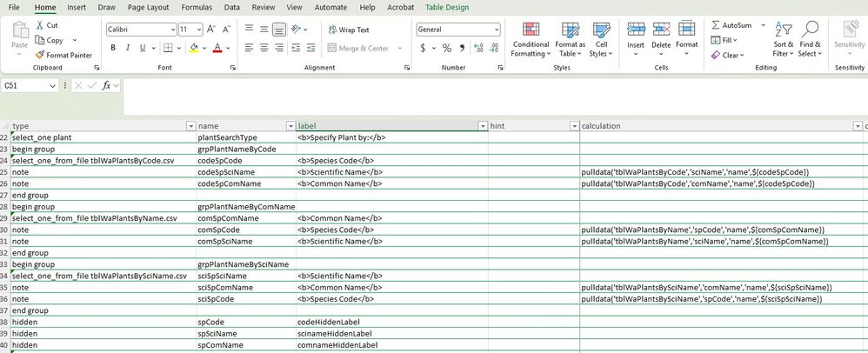Screen dimensions: 868x353
Task: Open Sort & Filter menu
Action: [x=784, y=40]
